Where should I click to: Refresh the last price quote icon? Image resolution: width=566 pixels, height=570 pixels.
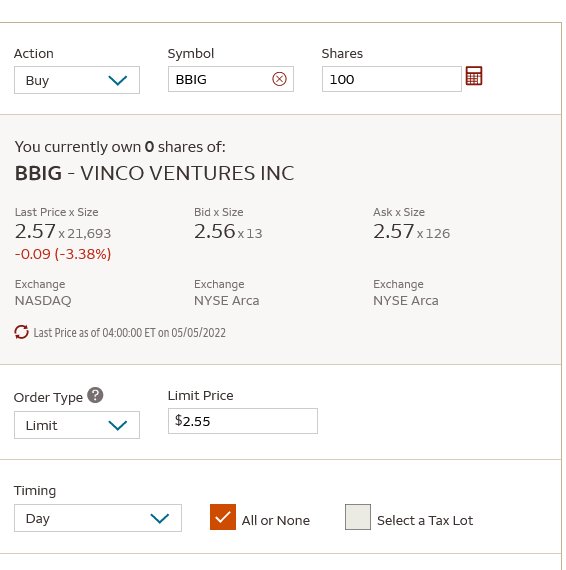click(21, 332)
